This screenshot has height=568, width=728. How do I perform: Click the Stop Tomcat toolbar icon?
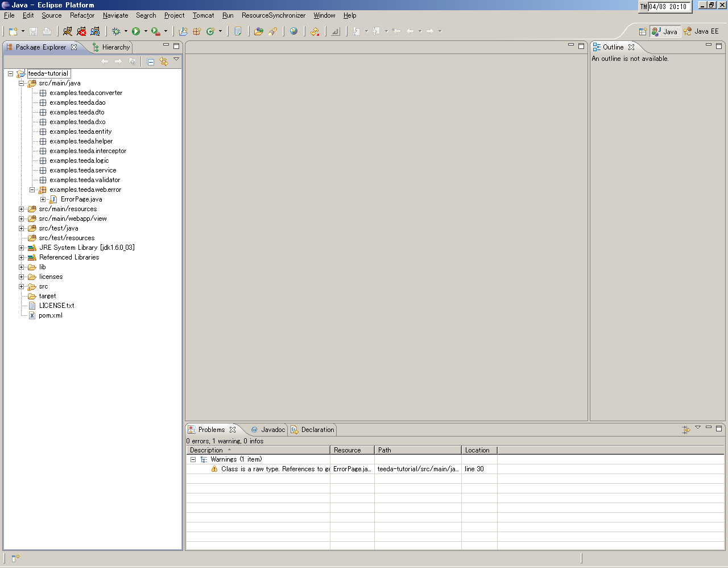81,31
